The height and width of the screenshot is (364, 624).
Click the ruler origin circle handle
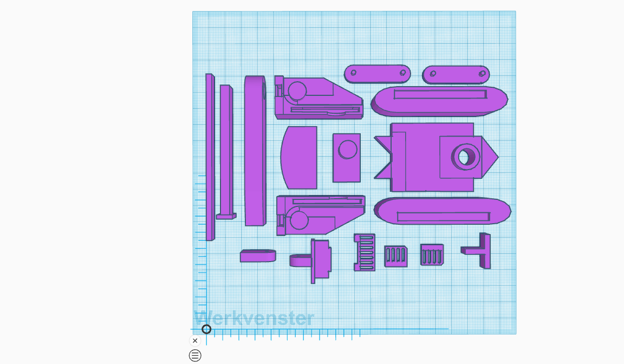[206, 329]
